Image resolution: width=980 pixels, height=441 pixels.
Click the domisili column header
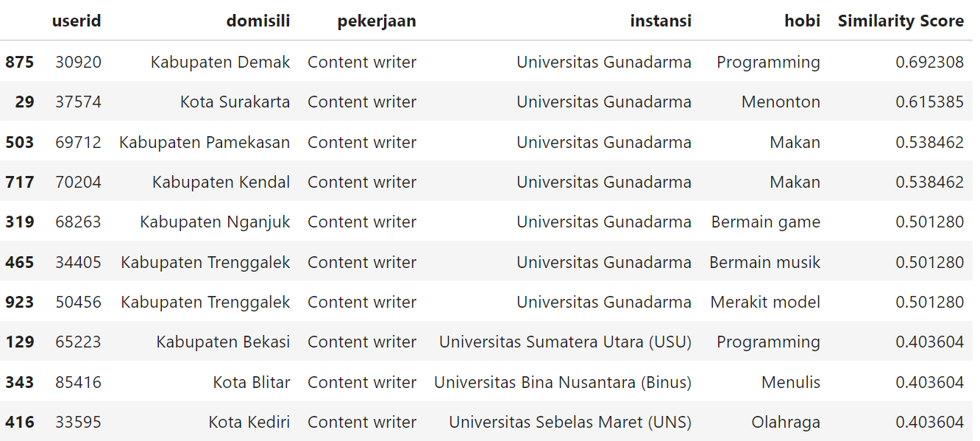pos(258,21)
